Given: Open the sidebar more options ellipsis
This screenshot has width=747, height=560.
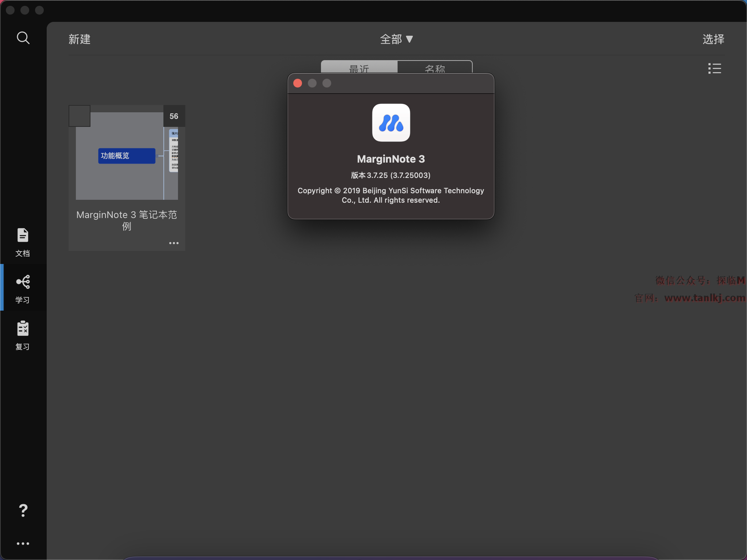Looking at the screenshot, I should click(23, 544).
